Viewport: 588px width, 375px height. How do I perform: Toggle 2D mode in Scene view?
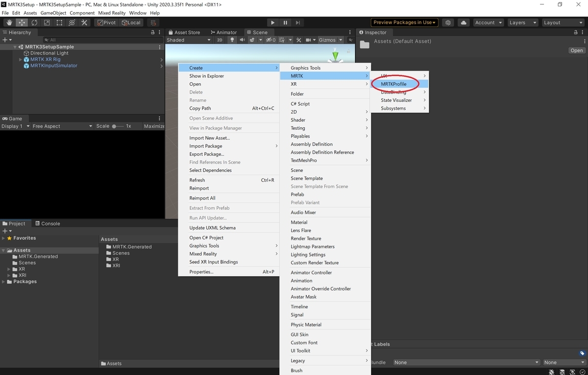pyautogui.click(x=220, y=40)
